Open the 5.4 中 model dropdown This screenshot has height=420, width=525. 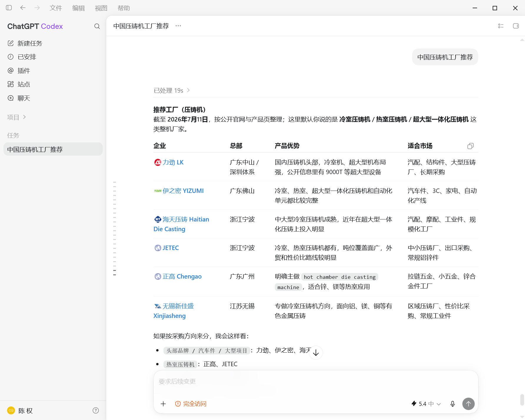point(426,404)
